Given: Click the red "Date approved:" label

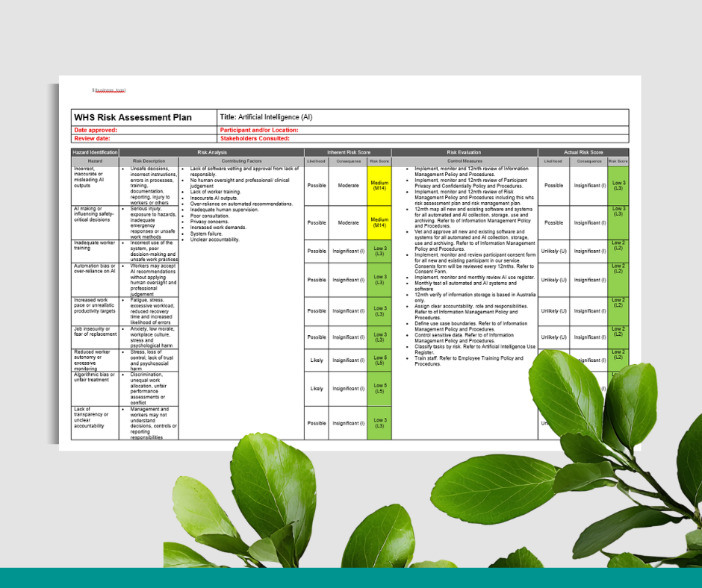Looking at the screenshot, I should click(96, 131).
